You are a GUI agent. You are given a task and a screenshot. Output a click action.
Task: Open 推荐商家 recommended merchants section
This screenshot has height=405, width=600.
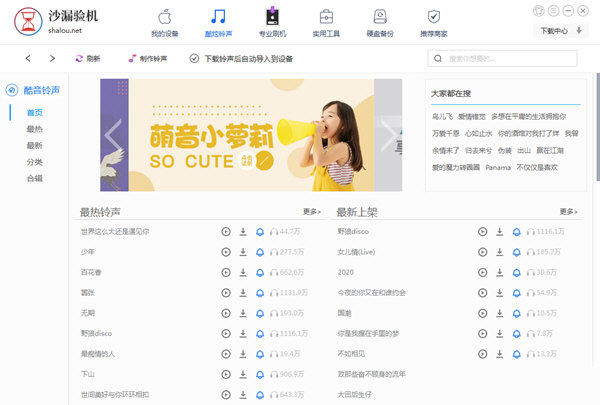tap(433, 22)
